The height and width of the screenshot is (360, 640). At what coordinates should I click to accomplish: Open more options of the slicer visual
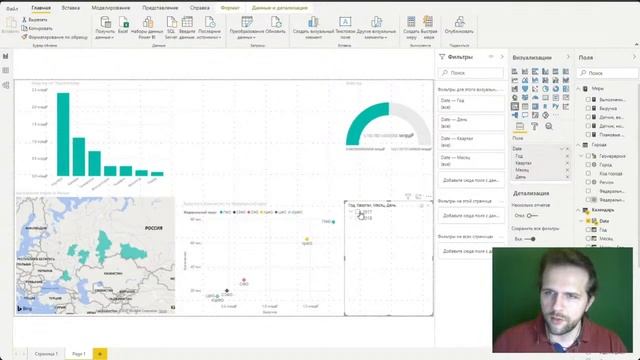[x=428, y=196]
